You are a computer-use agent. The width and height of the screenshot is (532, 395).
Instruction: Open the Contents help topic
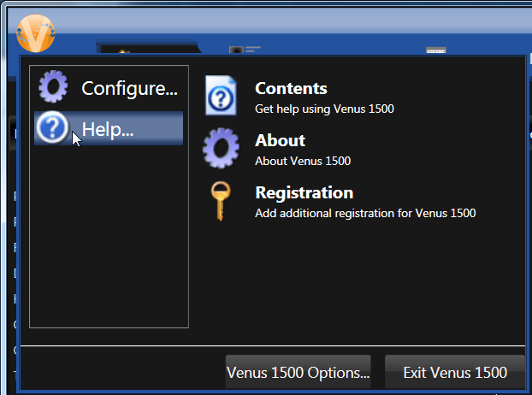tap(291, 88)
